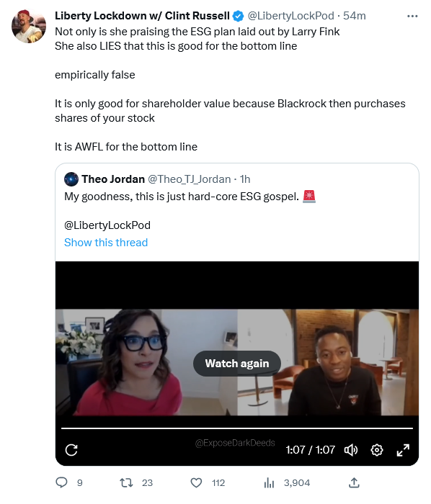The width and height of the screenshot is (431, 504).
Task: Open Theo Jordan's small avatar
Action: point(71,179)
